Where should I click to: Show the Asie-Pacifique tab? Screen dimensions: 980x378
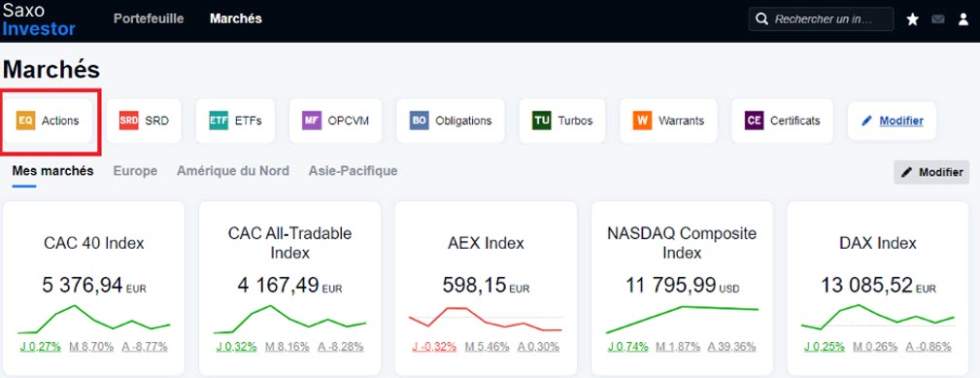pos(354,171)
